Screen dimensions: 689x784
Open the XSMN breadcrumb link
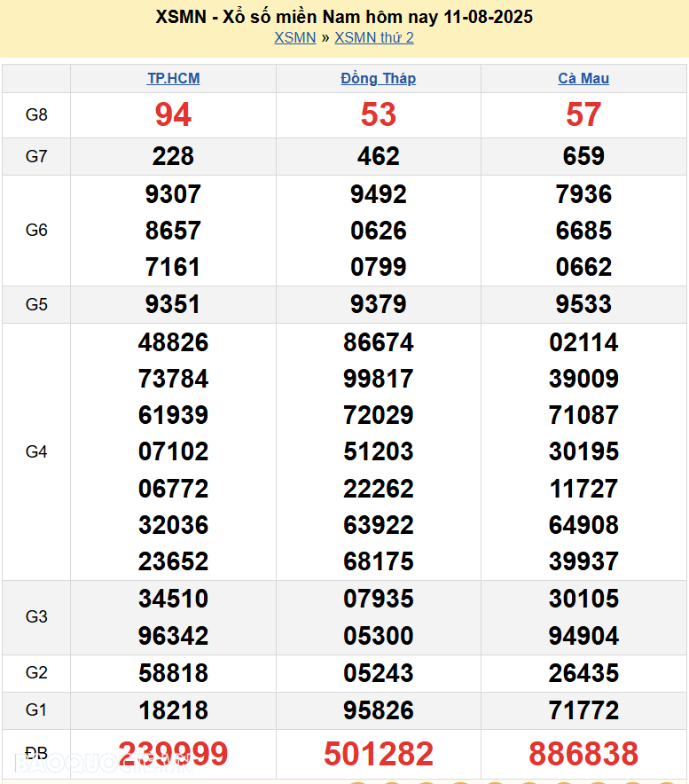pyautogui.click(x=294, y=37)
